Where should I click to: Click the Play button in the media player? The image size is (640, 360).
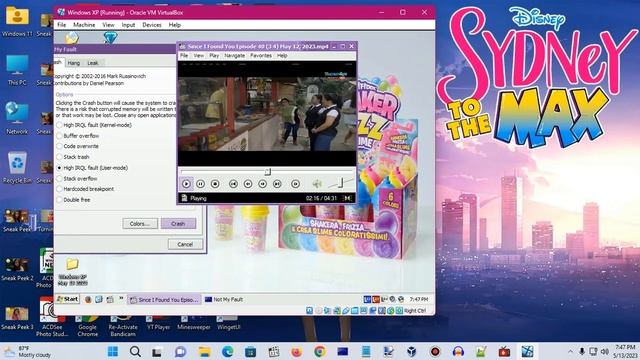[x=186, y=184]
